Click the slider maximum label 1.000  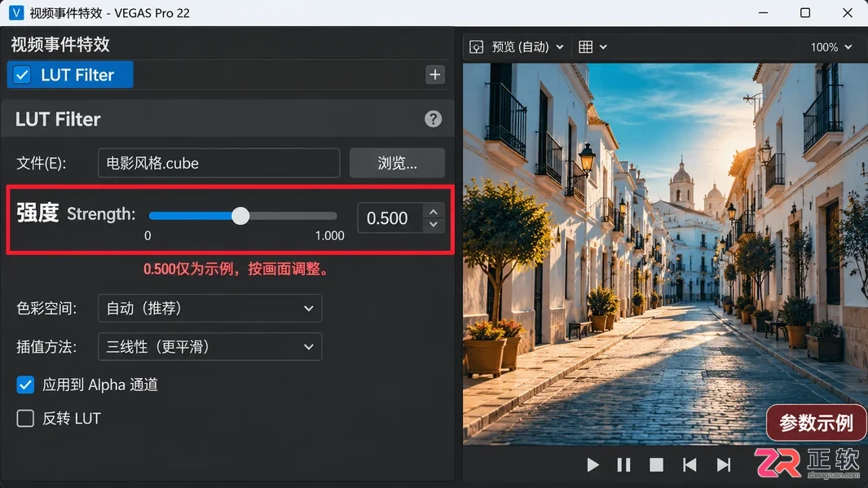[330, 235]
